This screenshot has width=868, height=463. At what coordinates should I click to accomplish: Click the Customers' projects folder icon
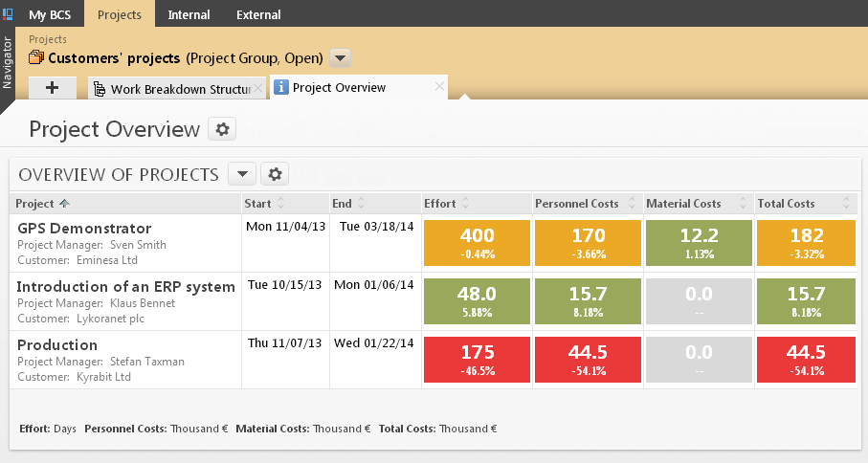tap(36, 57)
